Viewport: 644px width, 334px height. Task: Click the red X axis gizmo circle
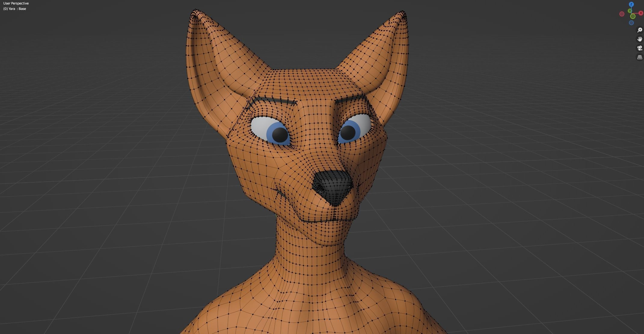coord(641,13)
